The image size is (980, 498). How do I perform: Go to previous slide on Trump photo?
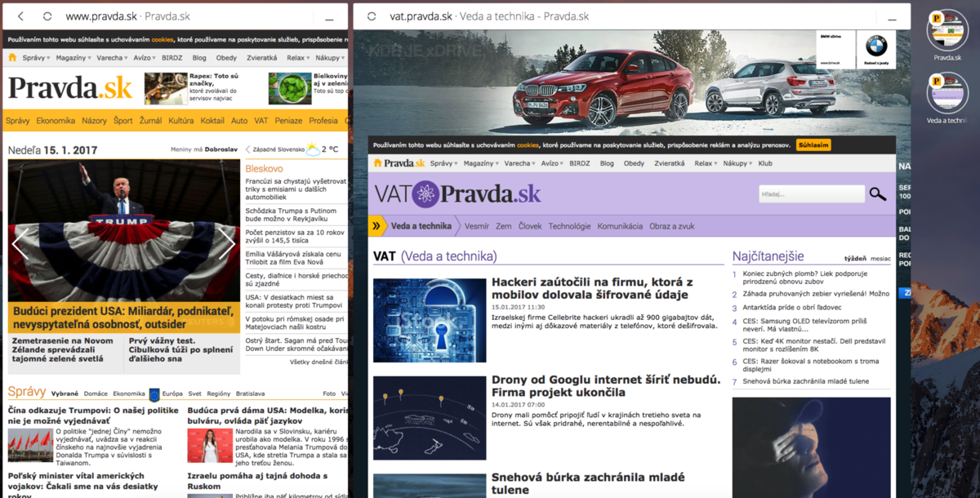click(20, 243)
